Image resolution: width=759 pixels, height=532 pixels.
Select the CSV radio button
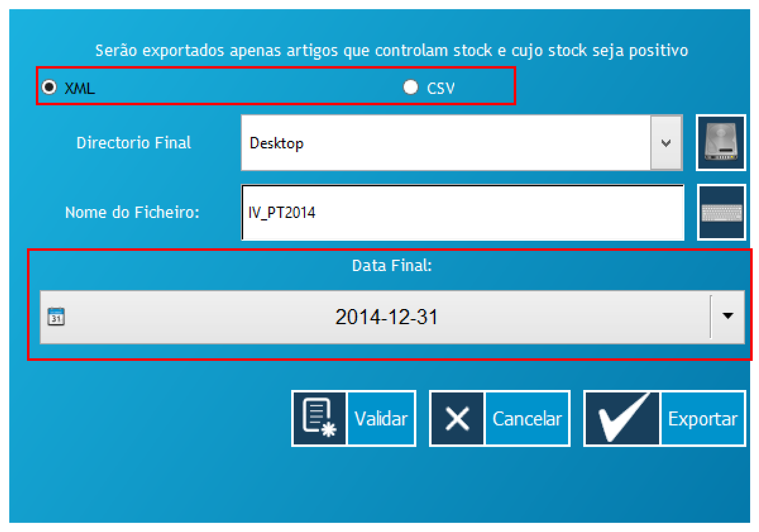point(410,87)
